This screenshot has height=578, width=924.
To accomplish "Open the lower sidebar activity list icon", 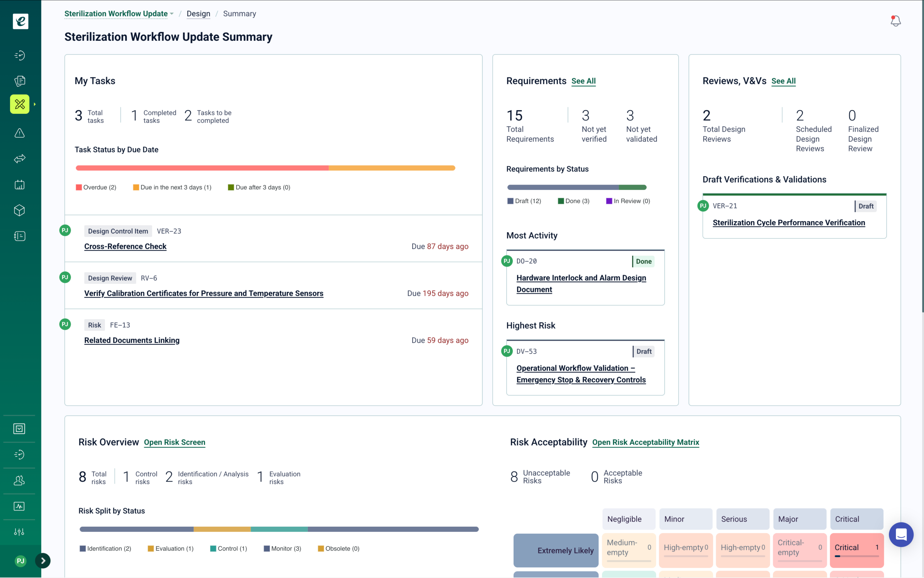I will point(19,454).
